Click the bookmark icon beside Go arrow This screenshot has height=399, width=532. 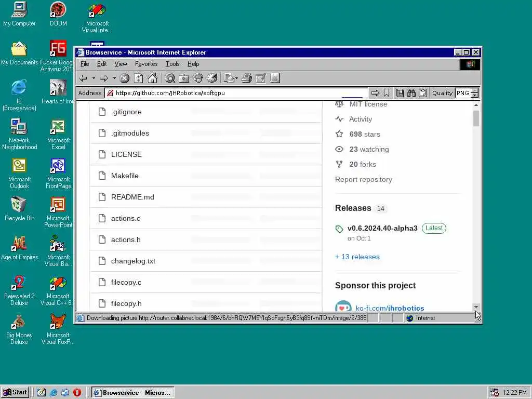tap(387, 93)
